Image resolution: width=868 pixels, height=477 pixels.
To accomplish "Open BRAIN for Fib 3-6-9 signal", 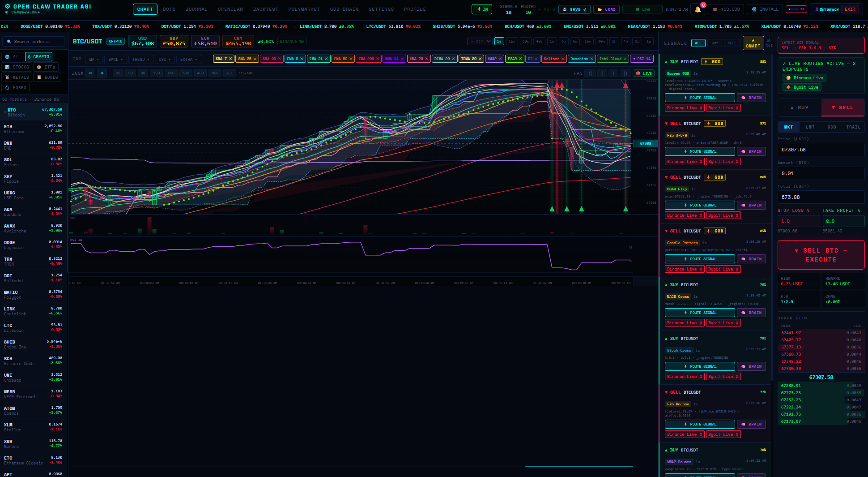I will pos(751,151).
